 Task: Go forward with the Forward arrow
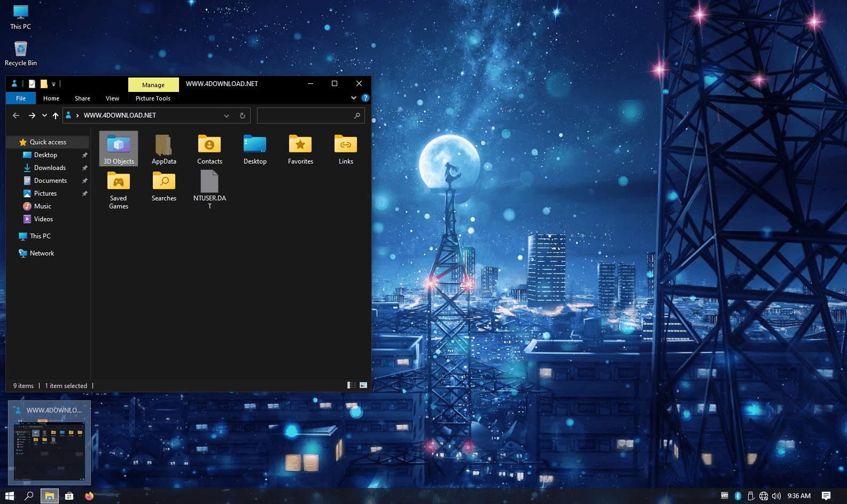(32, 115)
